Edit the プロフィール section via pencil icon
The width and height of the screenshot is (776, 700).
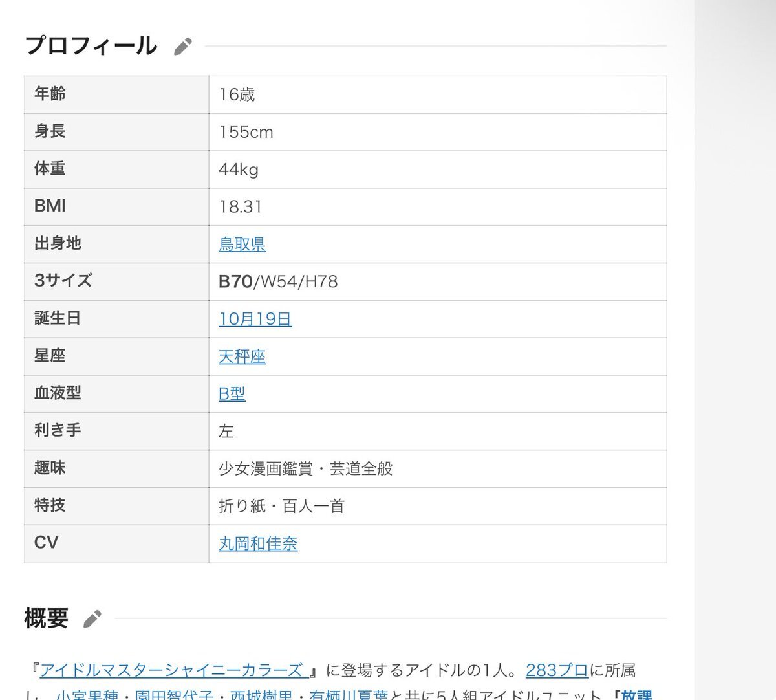pos(183,47)
